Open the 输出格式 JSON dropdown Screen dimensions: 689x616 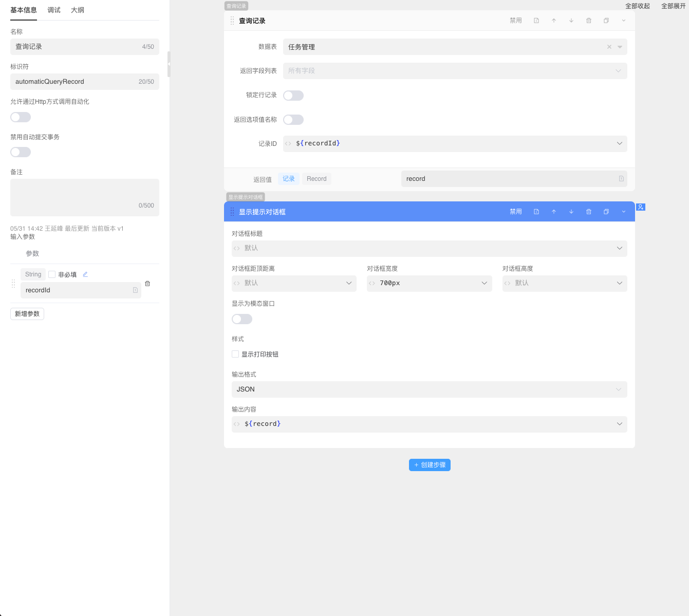[429, 389]
